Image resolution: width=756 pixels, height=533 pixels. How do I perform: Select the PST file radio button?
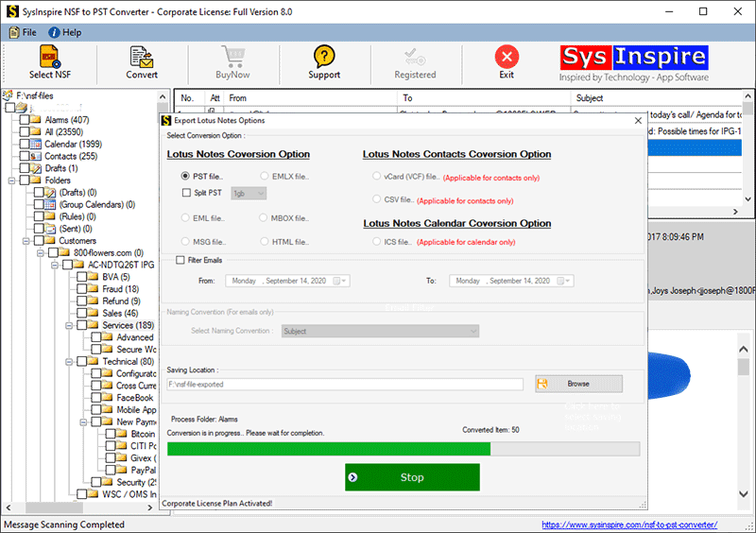(185, 176)
